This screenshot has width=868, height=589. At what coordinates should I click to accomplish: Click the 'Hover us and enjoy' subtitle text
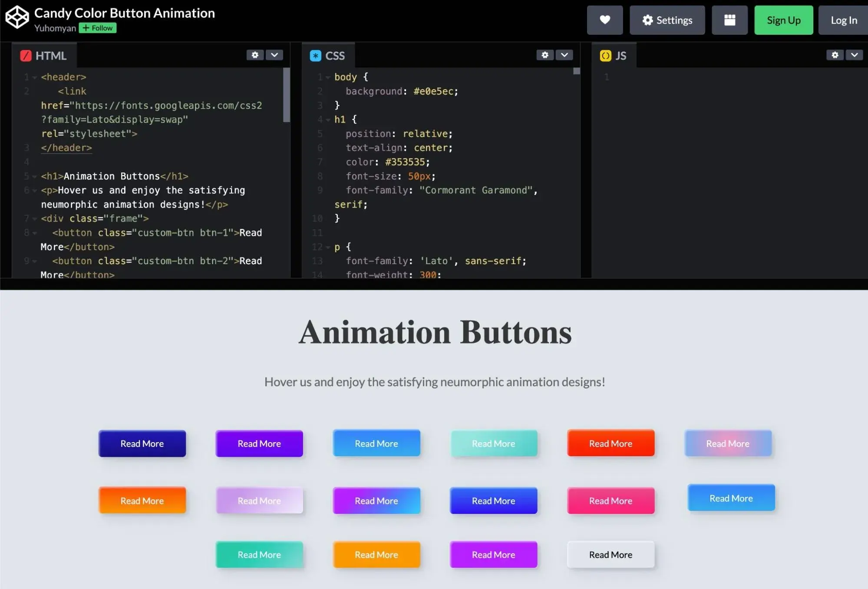pyautogui.click(x=435, y=382)
